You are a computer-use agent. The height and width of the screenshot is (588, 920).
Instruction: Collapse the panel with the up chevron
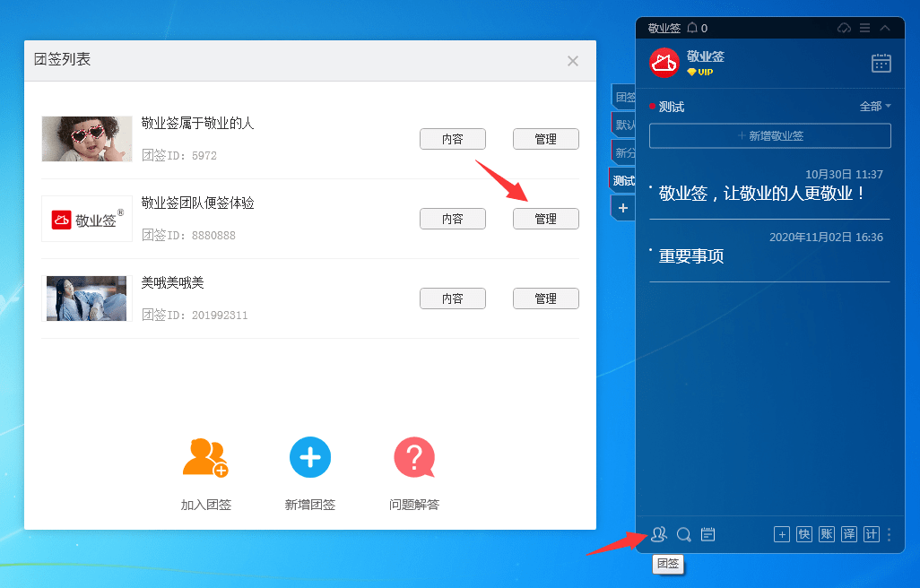coord(885,28)
